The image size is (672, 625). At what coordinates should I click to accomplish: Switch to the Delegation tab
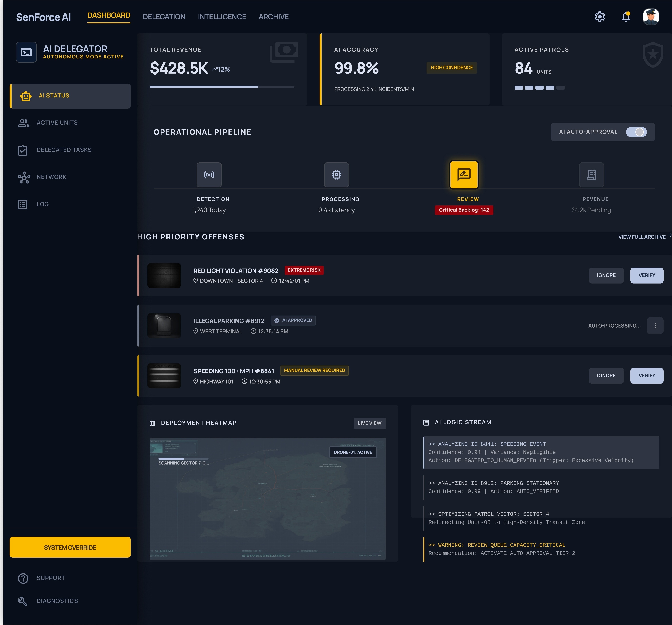click(164, 17)
